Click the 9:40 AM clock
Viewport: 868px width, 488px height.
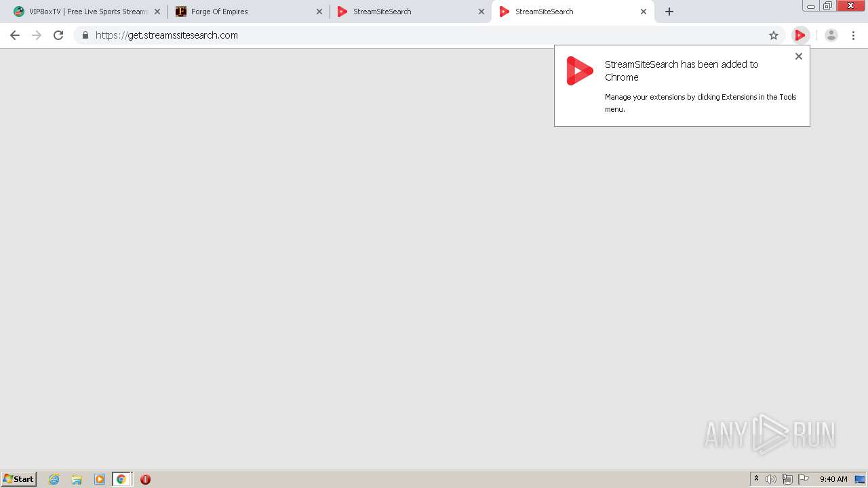pyautogui.click(x=833, y=479)
